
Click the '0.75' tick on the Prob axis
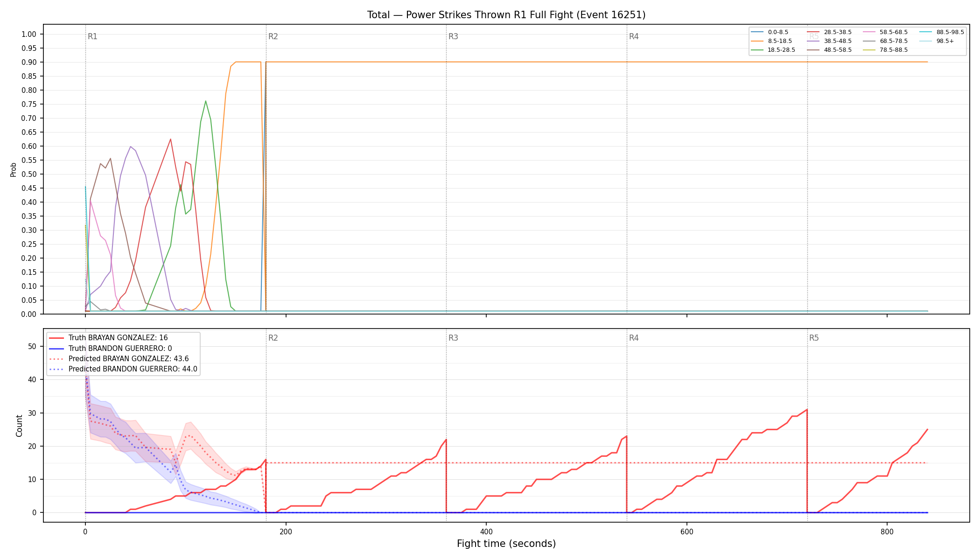pyautogui.click(x=29, y=104)
